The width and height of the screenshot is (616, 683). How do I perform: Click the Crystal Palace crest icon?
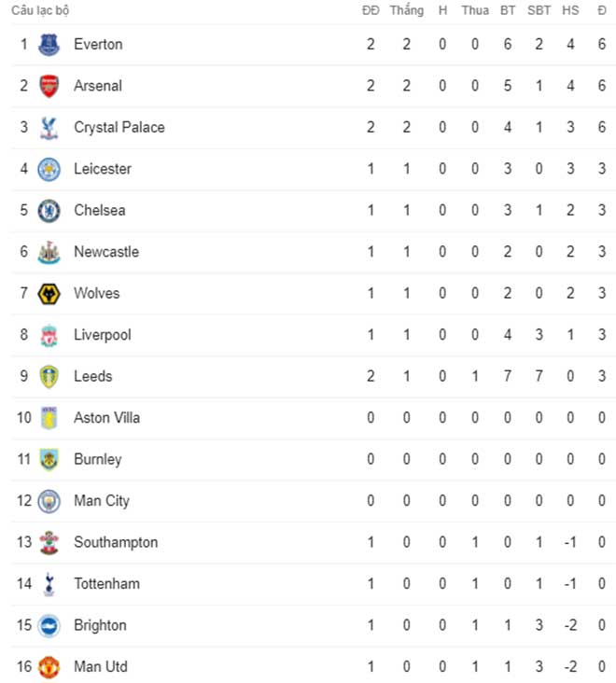click(x=49, y=128)
